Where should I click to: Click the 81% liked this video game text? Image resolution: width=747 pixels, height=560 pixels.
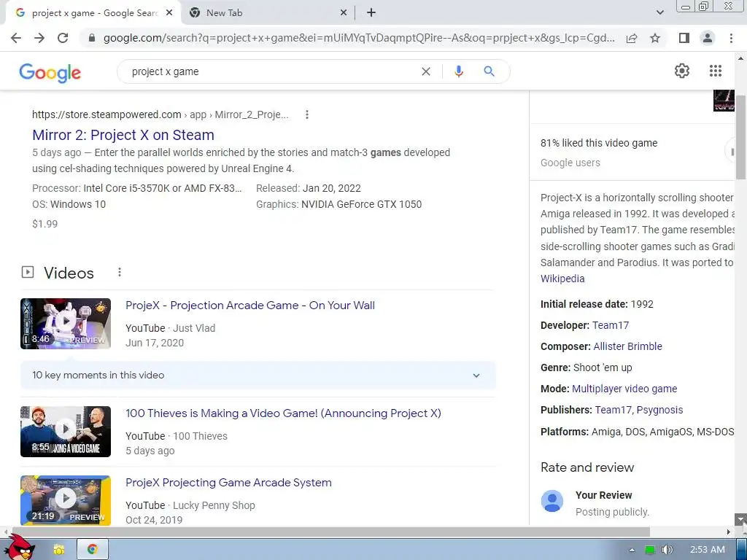[x=599, y=143]
